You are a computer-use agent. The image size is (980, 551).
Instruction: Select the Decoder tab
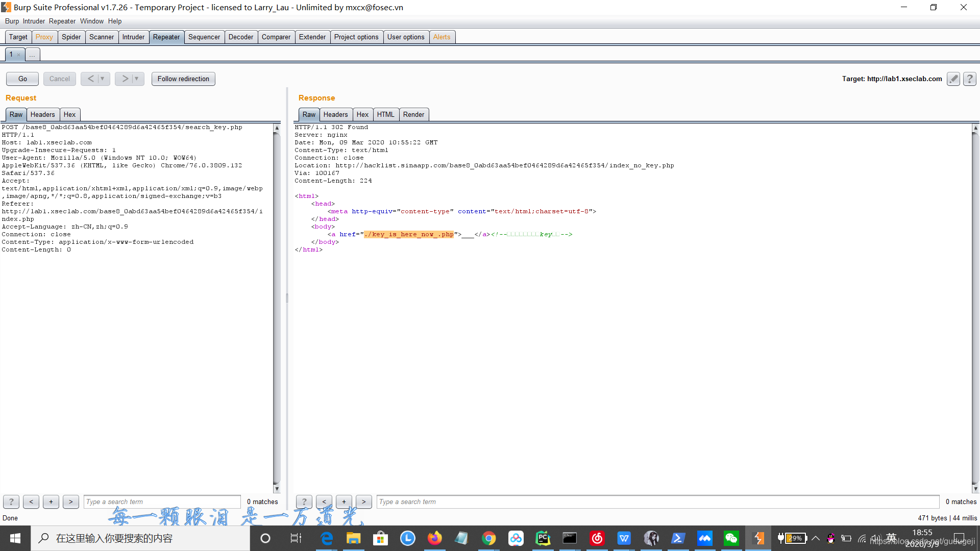[x=241, y=36]
